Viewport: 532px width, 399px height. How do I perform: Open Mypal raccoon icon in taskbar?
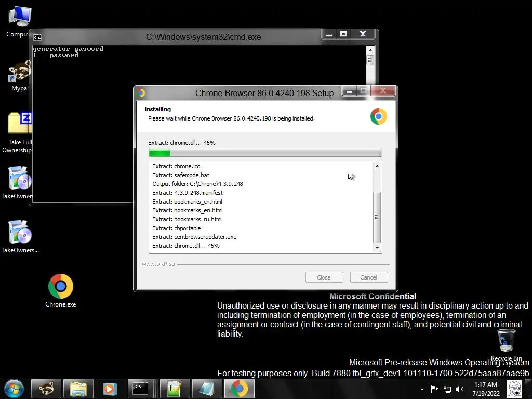(x=46, y=389)
